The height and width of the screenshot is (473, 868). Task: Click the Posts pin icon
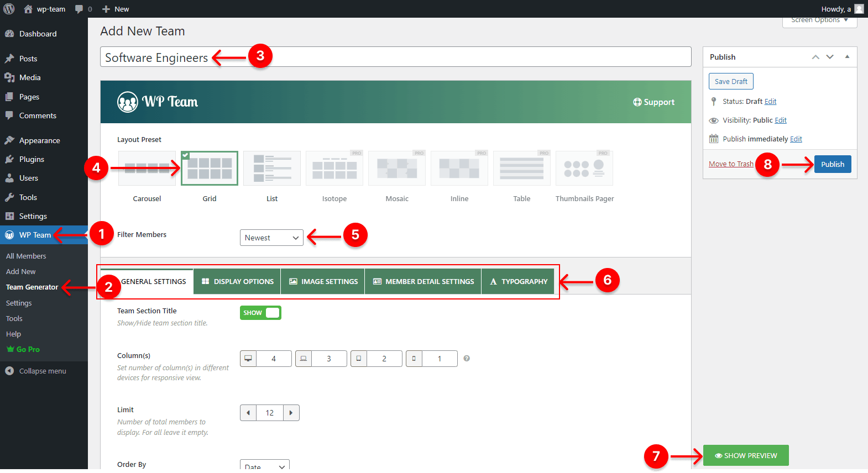(x=9, y=59)
